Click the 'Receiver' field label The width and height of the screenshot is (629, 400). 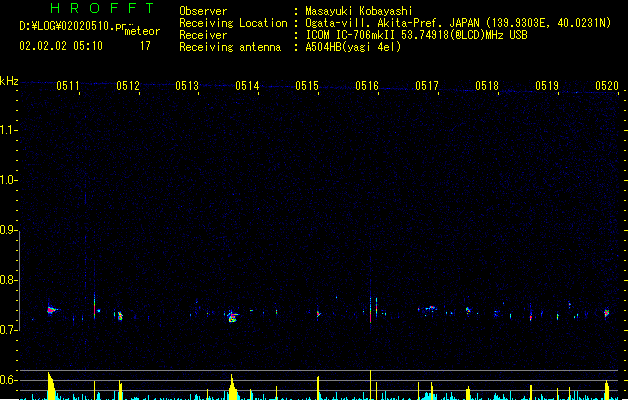point(203,35)
